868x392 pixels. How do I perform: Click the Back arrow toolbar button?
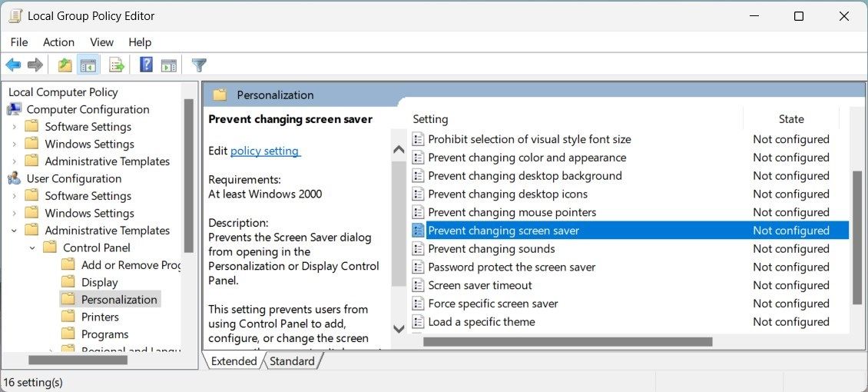point(13,65)
